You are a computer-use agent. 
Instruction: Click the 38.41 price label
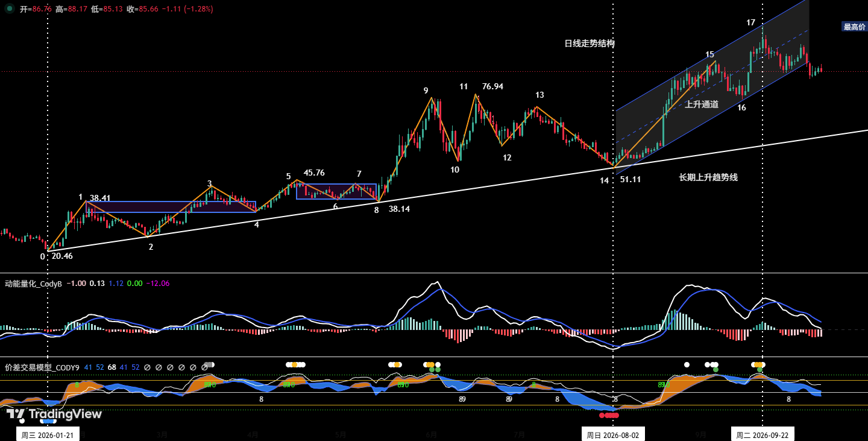point(100,198)
